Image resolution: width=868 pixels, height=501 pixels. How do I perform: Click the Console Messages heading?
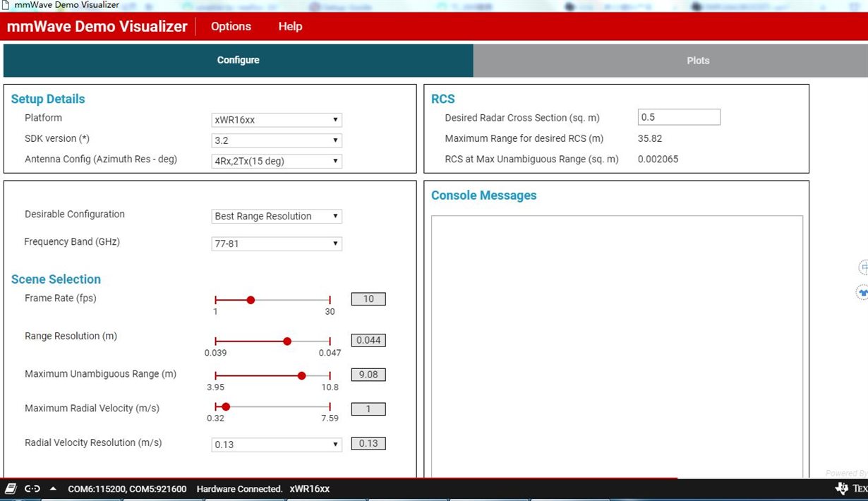tap(484, 195)
